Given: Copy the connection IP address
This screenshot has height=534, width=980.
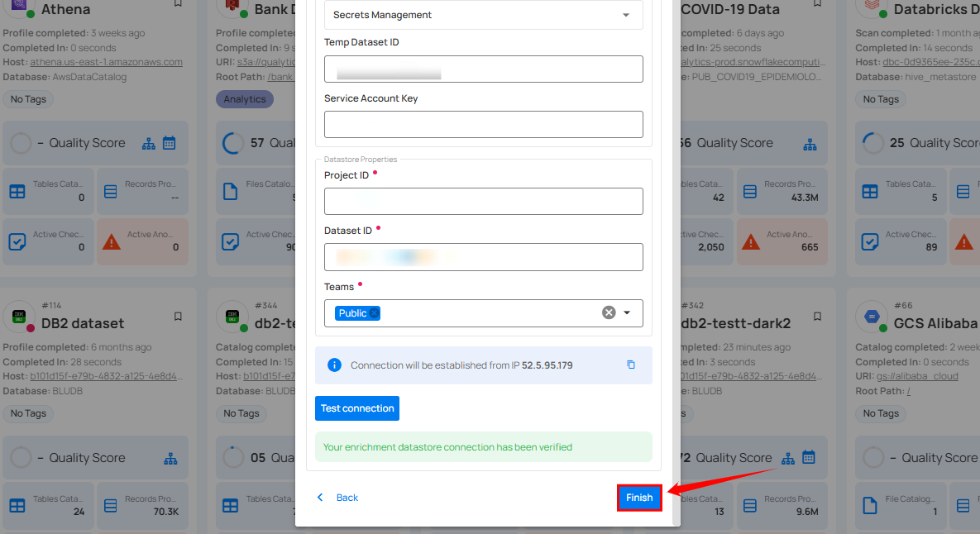Looking at the screenshot, I should (x=631, y=365).
